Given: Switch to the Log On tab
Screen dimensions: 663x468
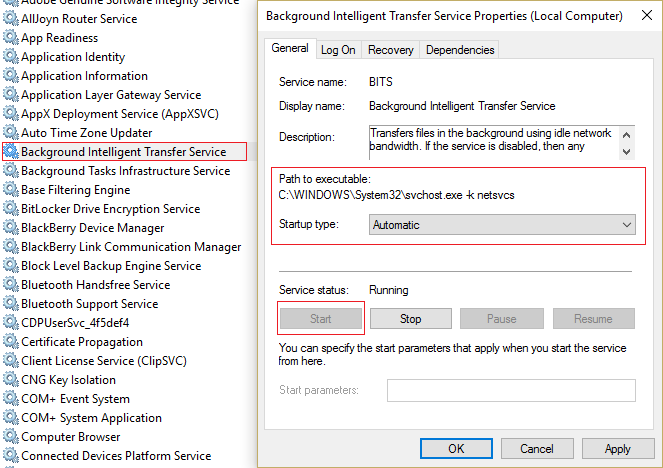Looking at the screenshot, I should 338,50.
